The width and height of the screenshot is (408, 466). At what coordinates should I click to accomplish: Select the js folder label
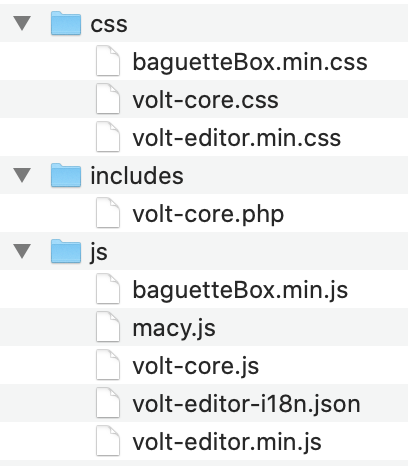click(99, 253)
